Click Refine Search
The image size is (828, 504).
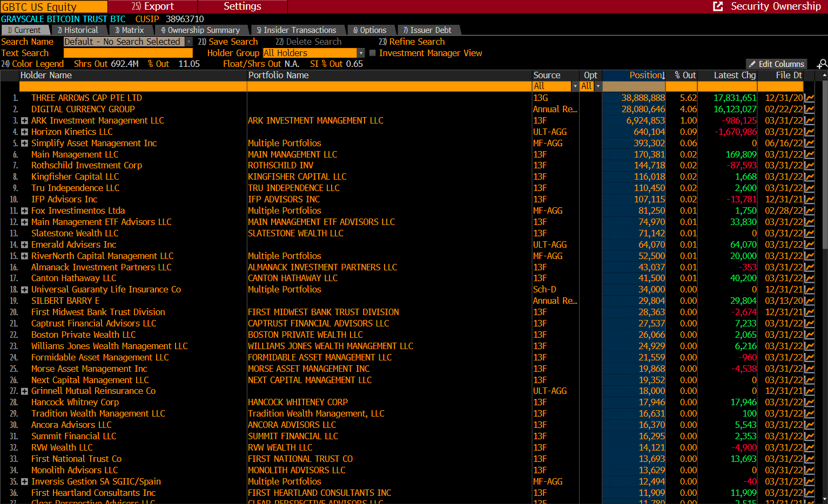(412, 42)
